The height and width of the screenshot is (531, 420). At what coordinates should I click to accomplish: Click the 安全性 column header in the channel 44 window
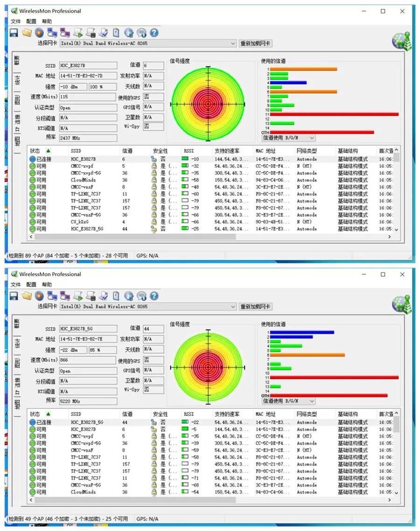point(160,414)
